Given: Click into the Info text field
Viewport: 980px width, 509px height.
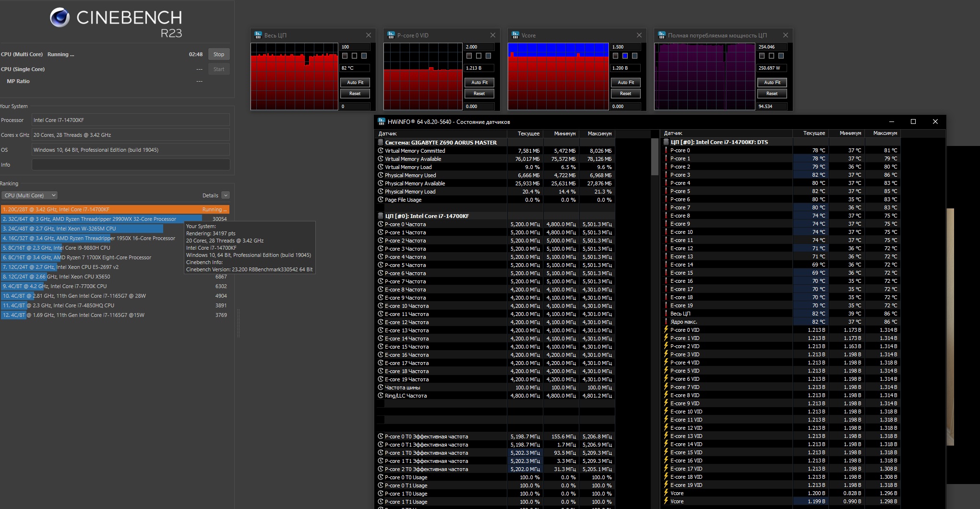Looking at the screenshot, I should (131, 165).
